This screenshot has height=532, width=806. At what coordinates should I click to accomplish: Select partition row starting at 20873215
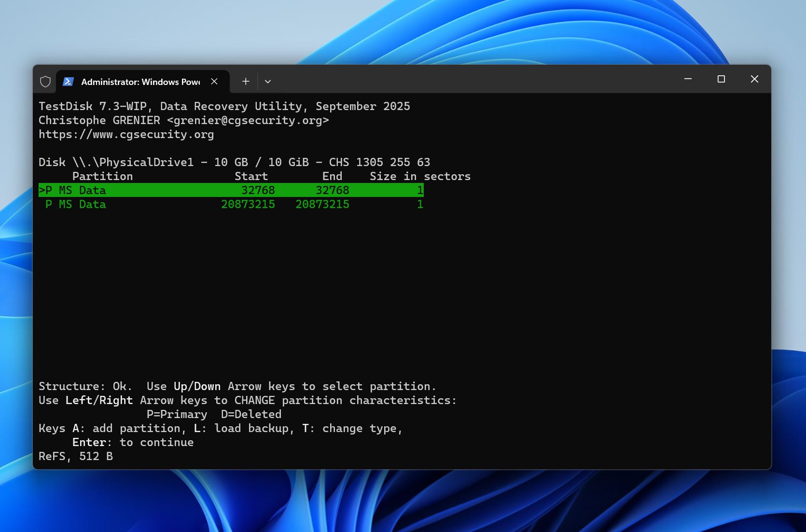tap(231, 204)
